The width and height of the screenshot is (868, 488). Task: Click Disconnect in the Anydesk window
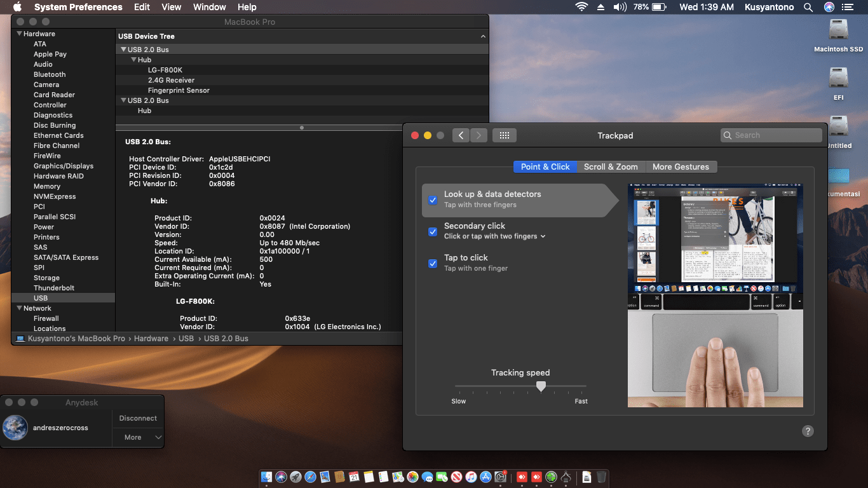click(138, 418)
